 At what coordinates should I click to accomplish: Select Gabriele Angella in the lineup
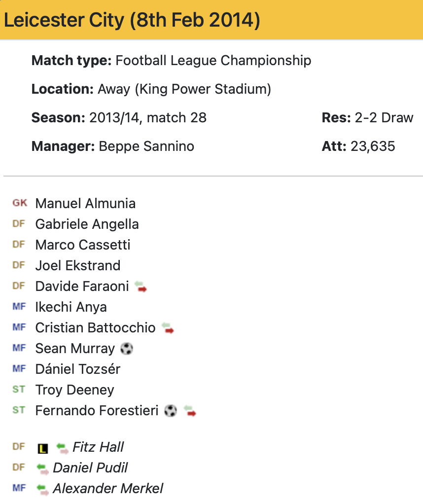click(87, 224)
